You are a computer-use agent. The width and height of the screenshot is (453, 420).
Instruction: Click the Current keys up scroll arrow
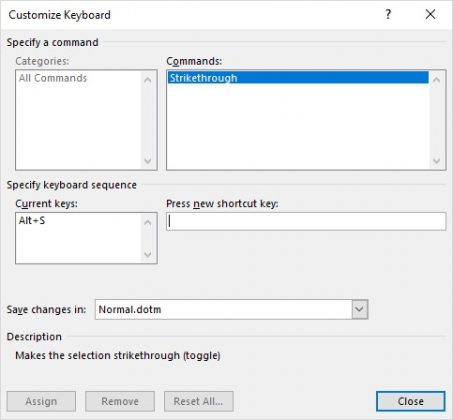coord(148,222)
